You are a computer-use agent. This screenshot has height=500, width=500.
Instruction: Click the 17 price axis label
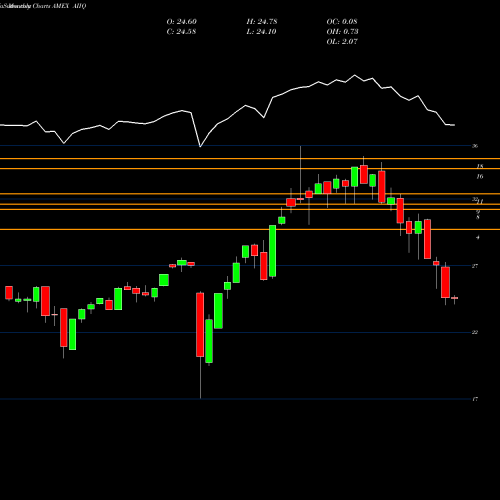tap(475, 399)
